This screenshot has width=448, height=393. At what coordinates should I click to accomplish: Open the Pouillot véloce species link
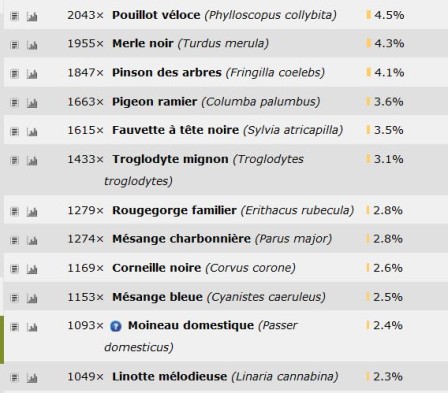tap(156, 15)
